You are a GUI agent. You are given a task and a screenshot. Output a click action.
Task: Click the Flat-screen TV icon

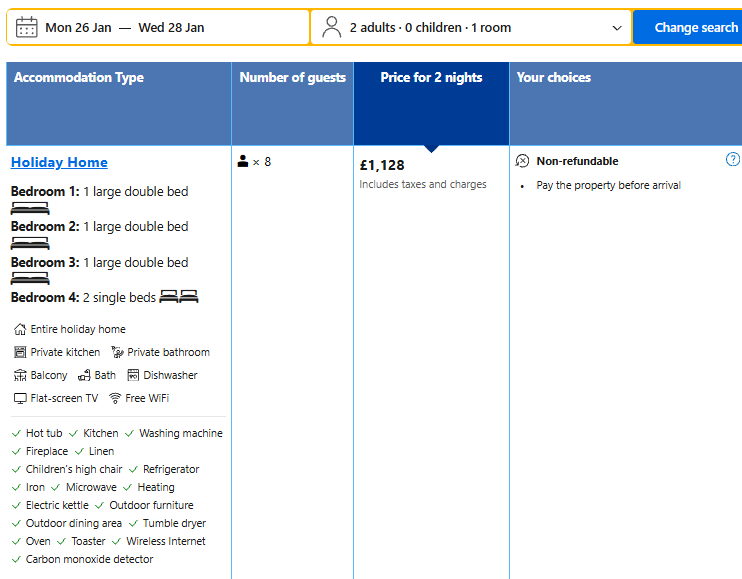(20, 398)
